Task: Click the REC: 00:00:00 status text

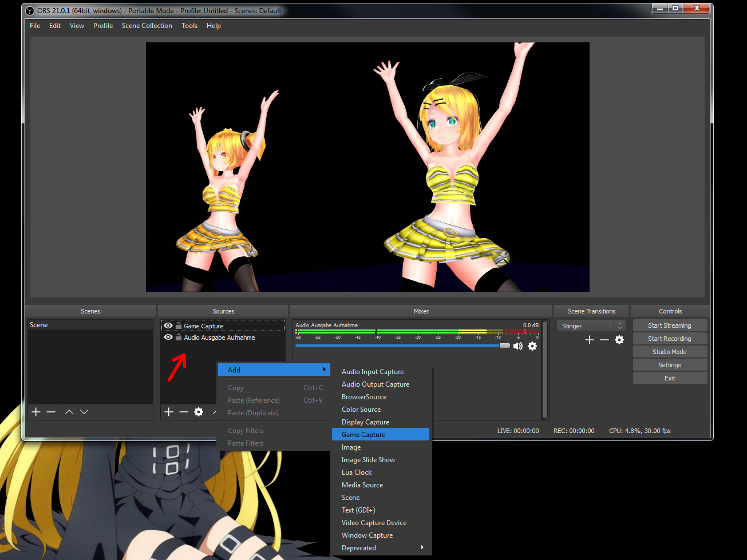Action: pos(574,431)
